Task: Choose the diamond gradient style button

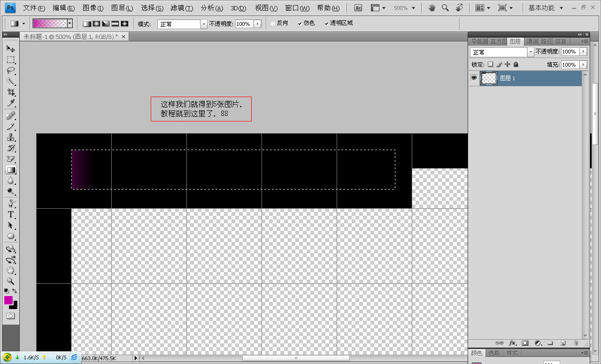Action: pos(124,23)
